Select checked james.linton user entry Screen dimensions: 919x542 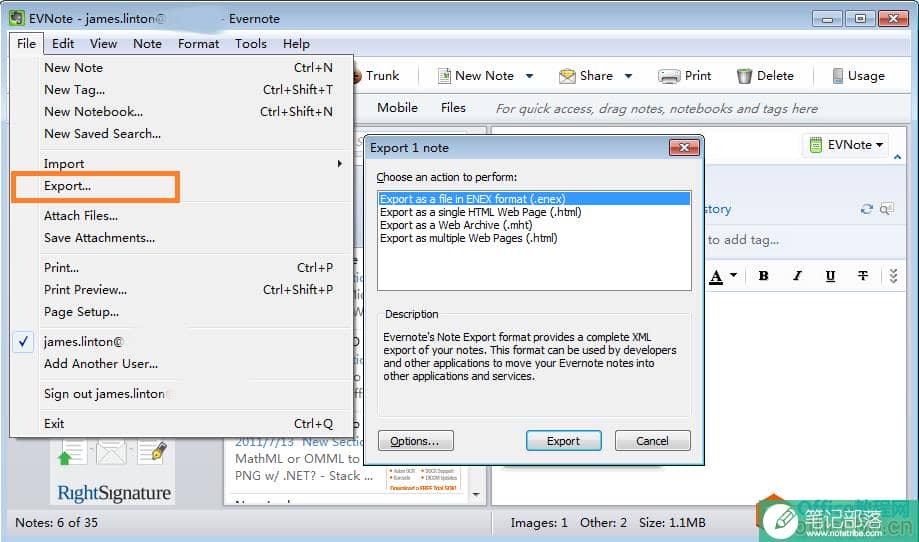(x=182, y=342)
